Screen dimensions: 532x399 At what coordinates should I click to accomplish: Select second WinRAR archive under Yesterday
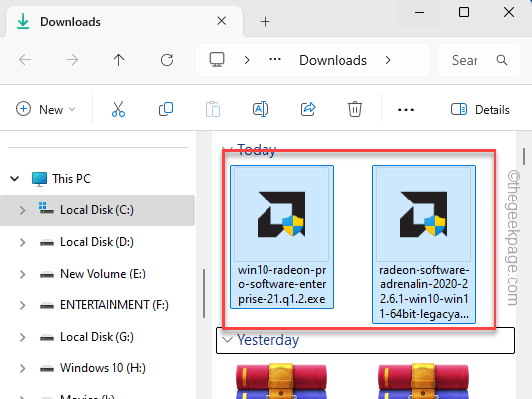[x=423, y=381]
